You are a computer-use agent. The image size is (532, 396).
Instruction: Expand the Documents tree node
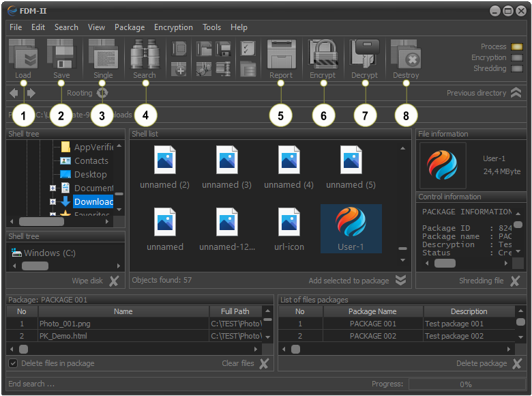point(53,188)
